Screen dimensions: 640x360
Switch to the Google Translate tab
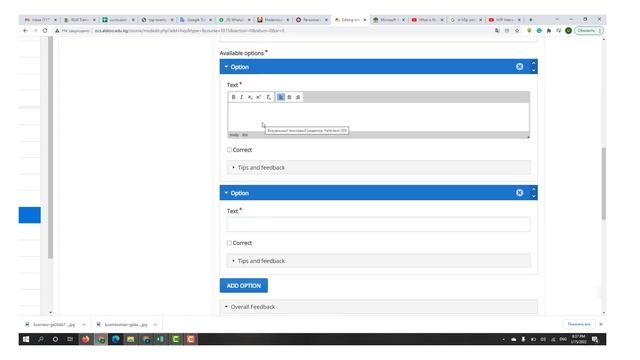click(196, 20)
